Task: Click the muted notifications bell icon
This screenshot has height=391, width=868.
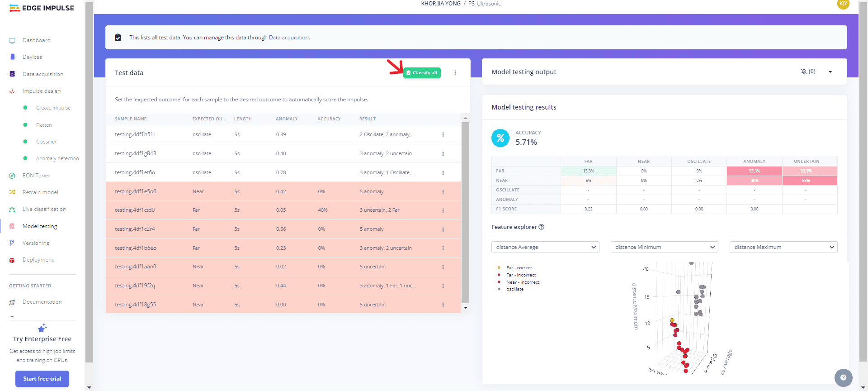Action: tap(804, 72)
